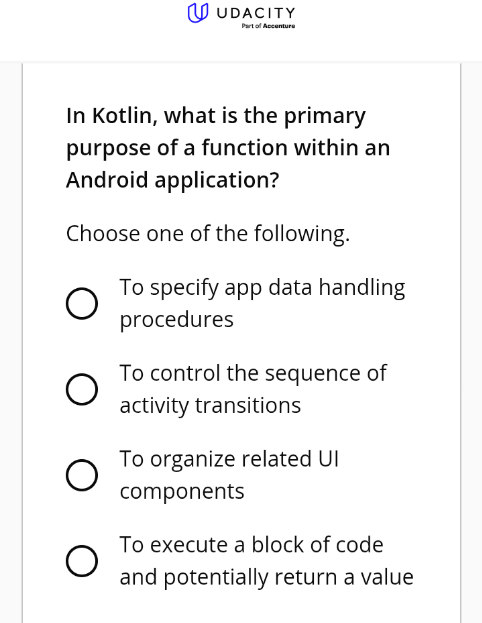This screenshot has height=623, width=482.
Task: Click the 'Part of Accenture' tagline
Action: pos(268,26)
